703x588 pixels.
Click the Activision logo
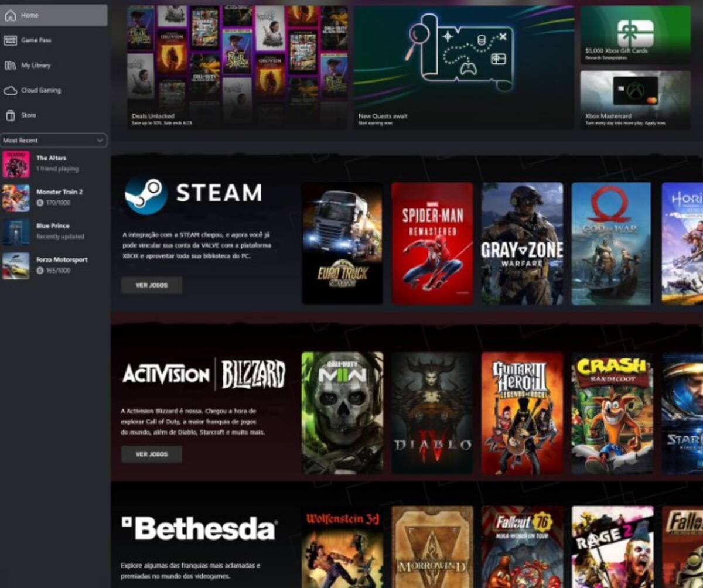click(x=166, y=374)
